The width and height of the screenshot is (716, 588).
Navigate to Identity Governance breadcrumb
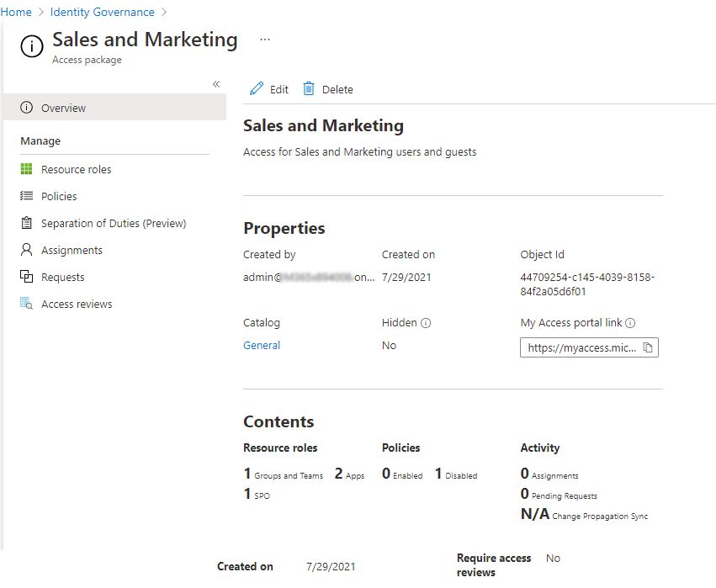click(102, 12)
